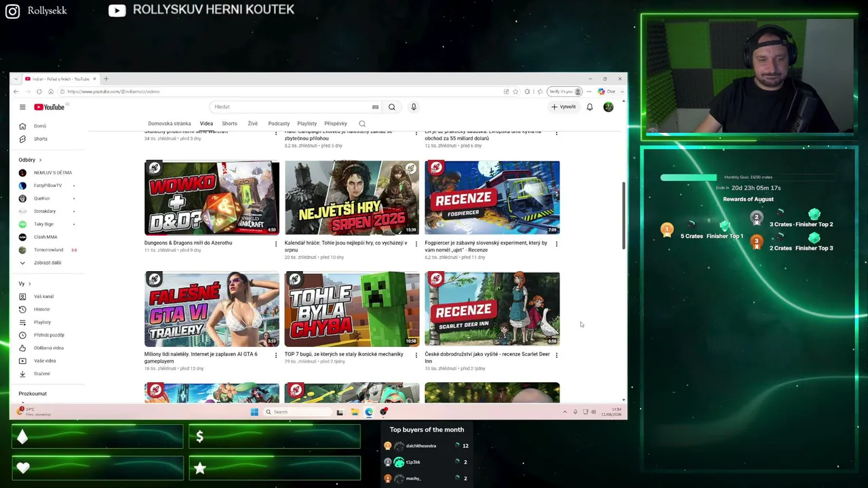Open the Copilot Chat button
Screen dimensions: 868x488
click(x=606, y=91)
